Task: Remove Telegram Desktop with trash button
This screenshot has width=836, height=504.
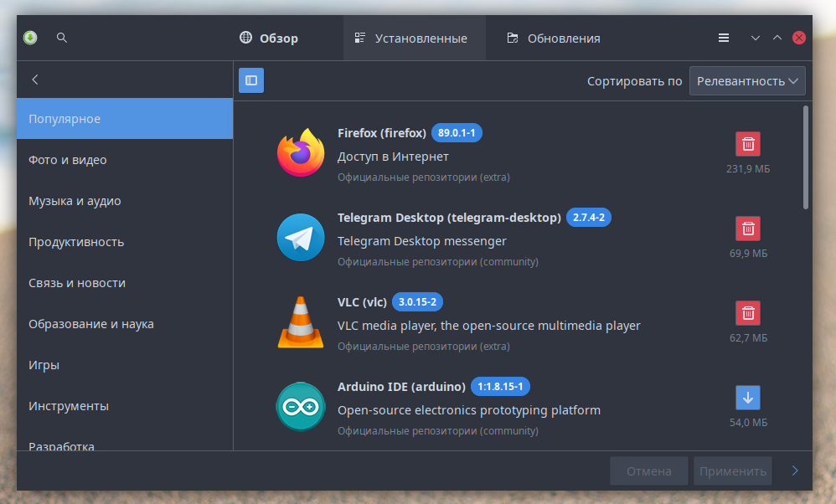Action: click(748, 229)
